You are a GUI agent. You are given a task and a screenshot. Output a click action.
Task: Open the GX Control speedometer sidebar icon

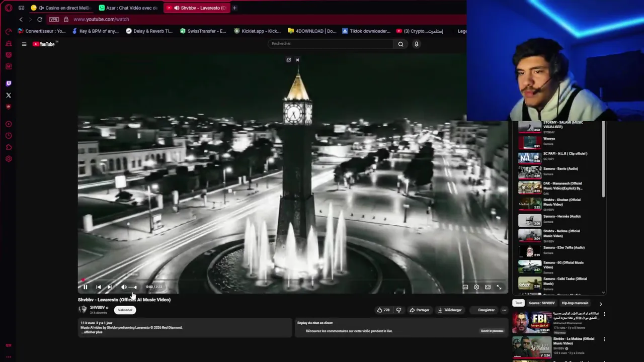[x=9, y=31]
